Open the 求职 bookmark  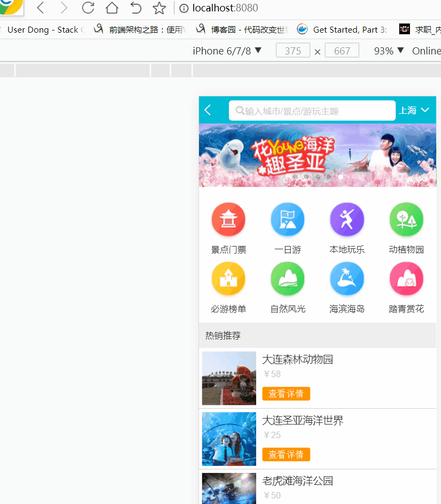point(420,29)
